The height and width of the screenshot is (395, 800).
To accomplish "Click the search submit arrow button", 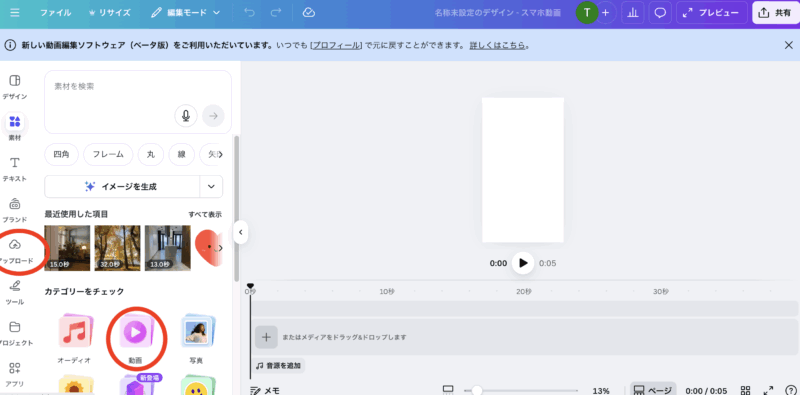I will 213,116.
